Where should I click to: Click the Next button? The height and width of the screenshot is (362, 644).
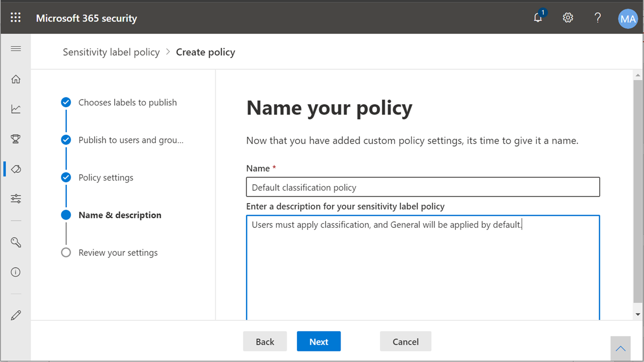tap(318, 341)
